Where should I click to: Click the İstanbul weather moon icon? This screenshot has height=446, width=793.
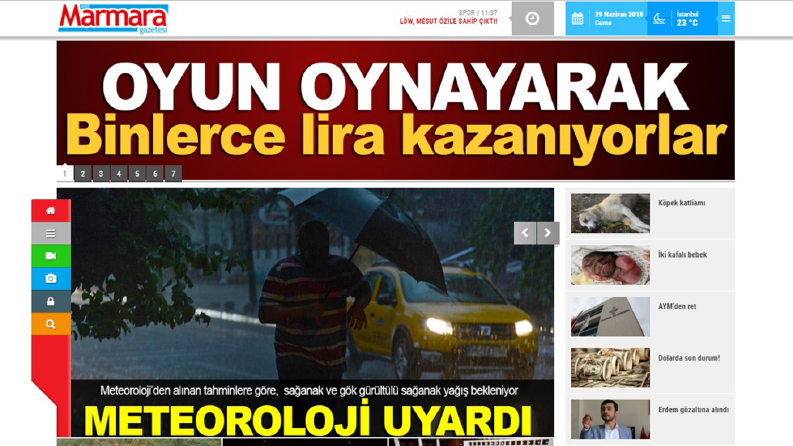pos(659,19)
